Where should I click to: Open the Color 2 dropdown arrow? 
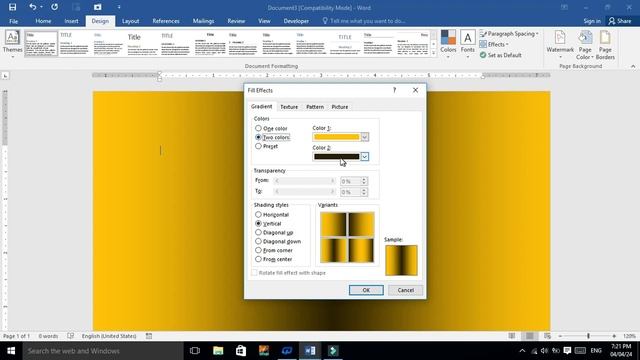pos(364,156)
